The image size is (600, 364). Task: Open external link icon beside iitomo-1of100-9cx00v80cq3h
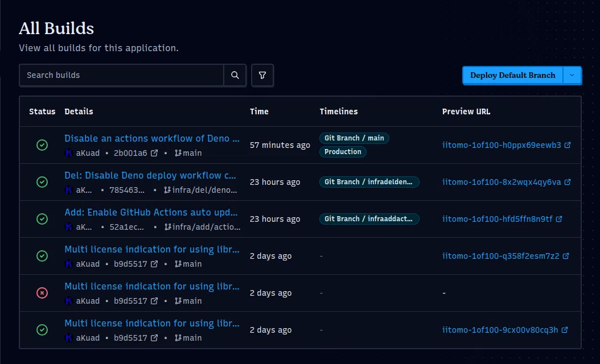(x=565, y=330)
